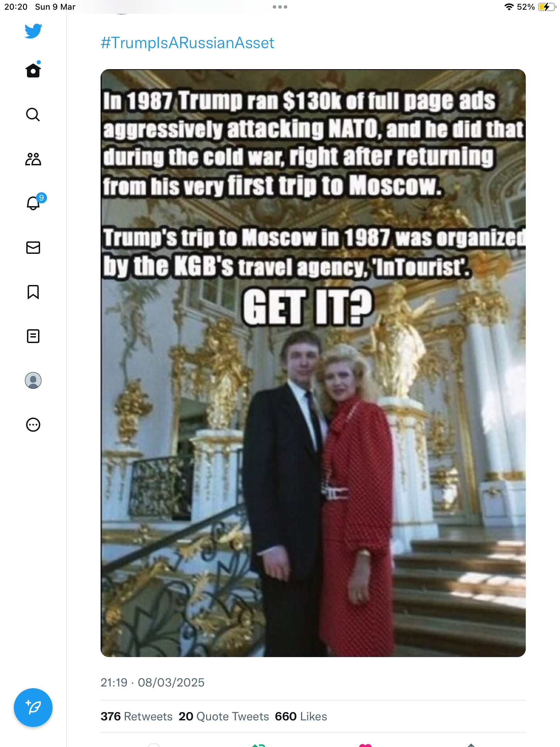
Task: Show the 660 Likes list
Action: (x=301, y=716)
